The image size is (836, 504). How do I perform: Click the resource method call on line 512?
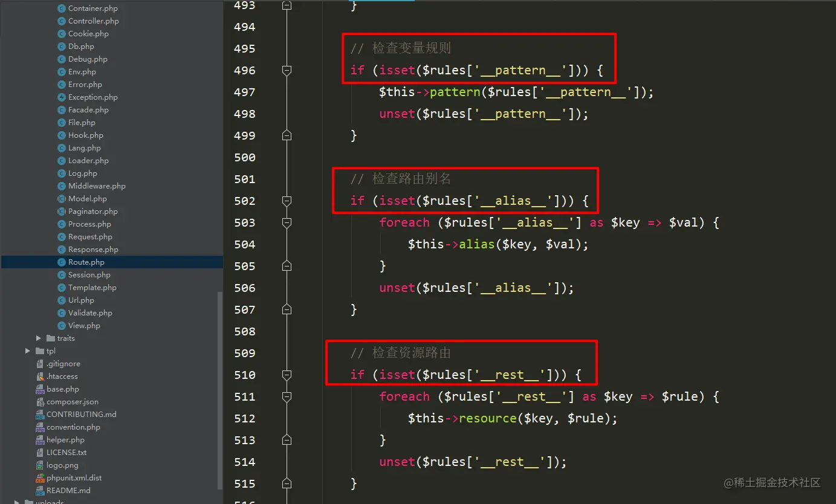[488, 418]
